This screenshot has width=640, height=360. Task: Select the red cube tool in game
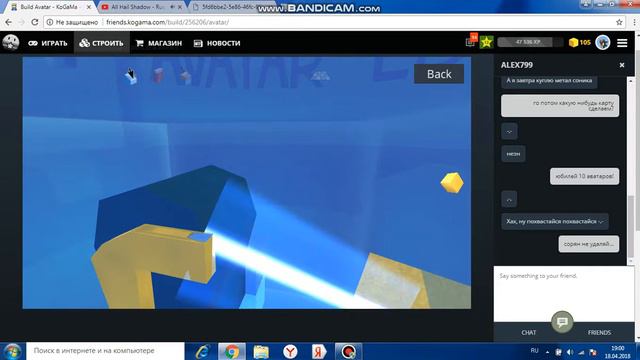tap(158, 75)
